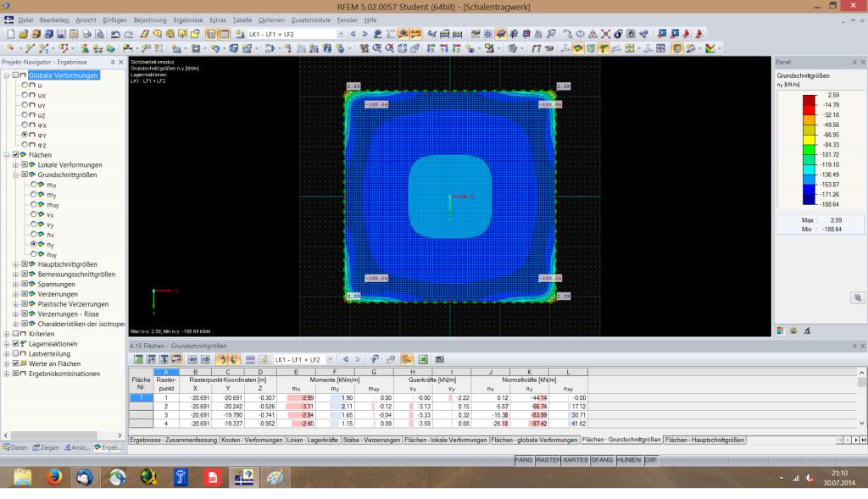Screen dimensions: 868x499
Task: Open the PDF reader taskbar icon
Action: (212, 477)
